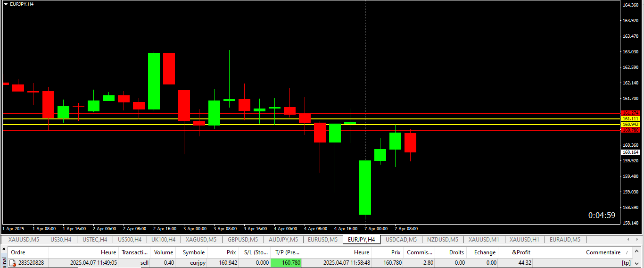Open the XAUUSD,H1 chart tab

point(524,240)
